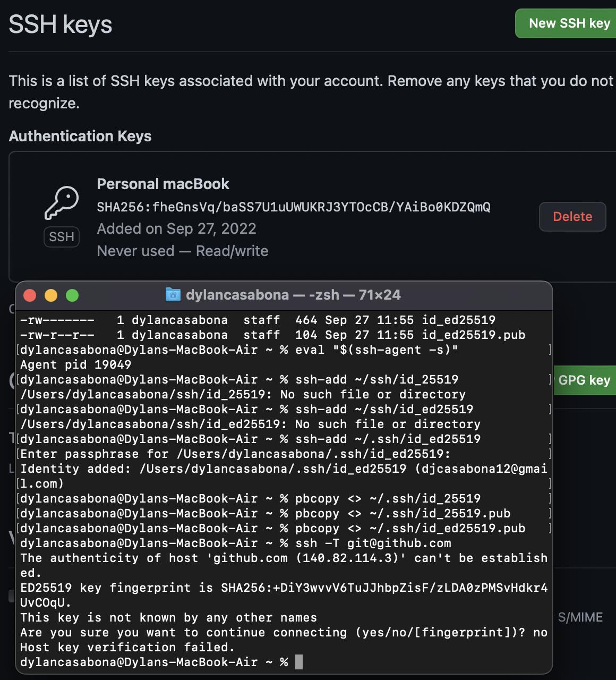This screenshot has height=680, width=616.
Task: Minimize the terminal using the yellow button
Action: click(x=51, y=295)
